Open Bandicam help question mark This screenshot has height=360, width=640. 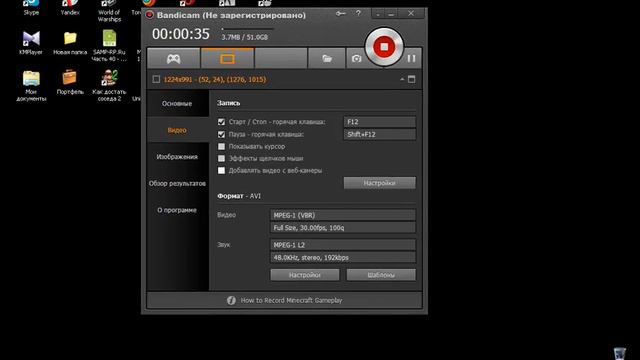tap(358, 13)
